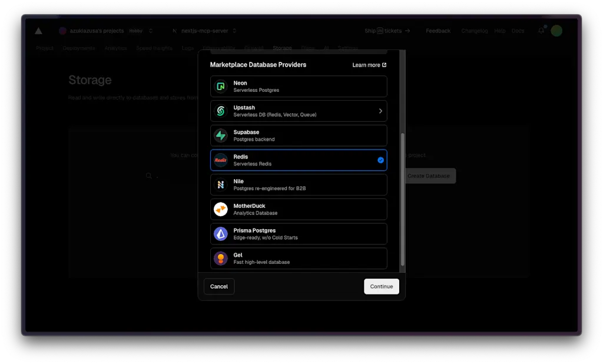
Task: Select the Storage tab
Action: pyautogui.click(x=282, y=48)
